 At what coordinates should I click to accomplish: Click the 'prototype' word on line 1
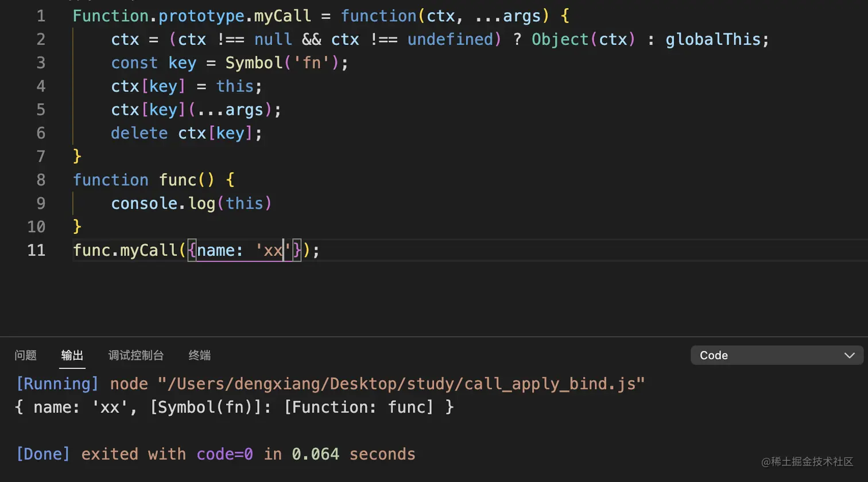pos(201,16)
